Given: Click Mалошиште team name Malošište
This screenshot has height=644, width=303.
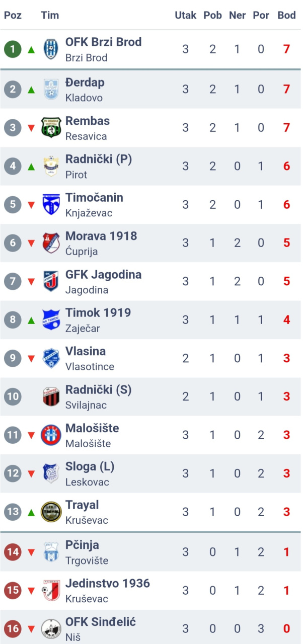Looking at the screenshot, I should (92, 429).
